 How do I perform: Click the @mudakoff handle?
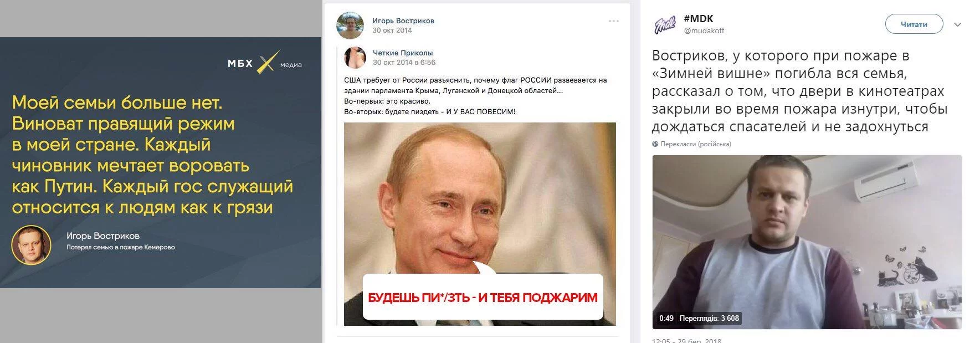(704, 31)
